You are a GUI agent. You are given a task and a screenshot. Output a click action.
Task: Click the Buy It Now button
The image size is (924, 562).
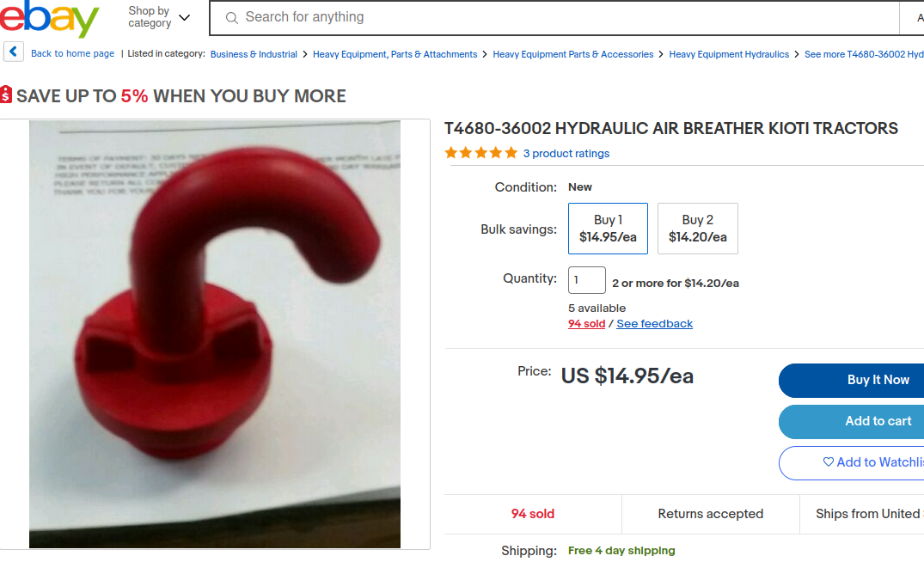[852, 380]
